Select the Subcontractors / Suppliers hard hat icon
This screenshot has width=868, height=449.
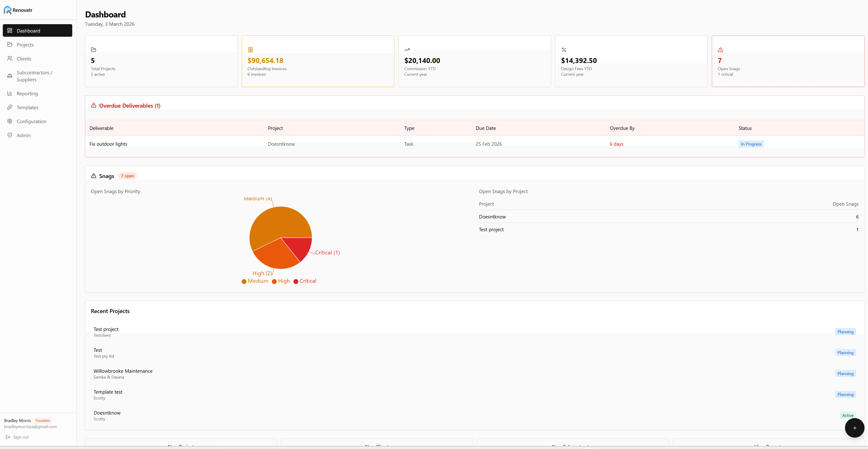tap(10, 76)
